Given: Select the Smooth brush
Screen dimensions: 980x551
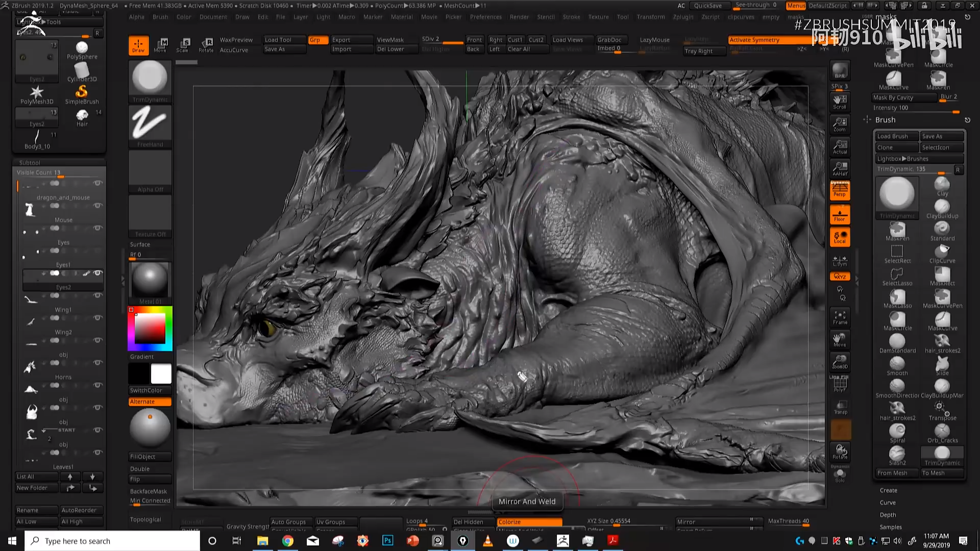Looking at the screenshot, I should tap(897, 364).
